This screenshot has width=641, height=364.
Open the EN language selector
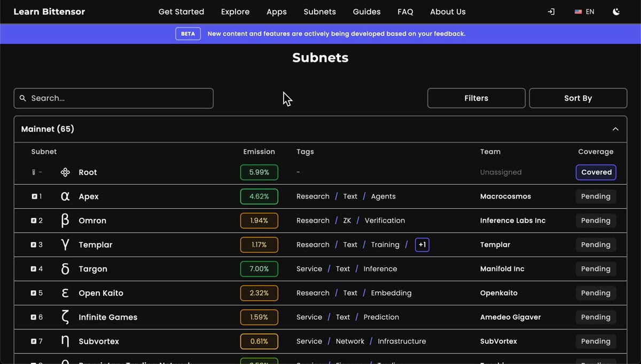point(584,12)
